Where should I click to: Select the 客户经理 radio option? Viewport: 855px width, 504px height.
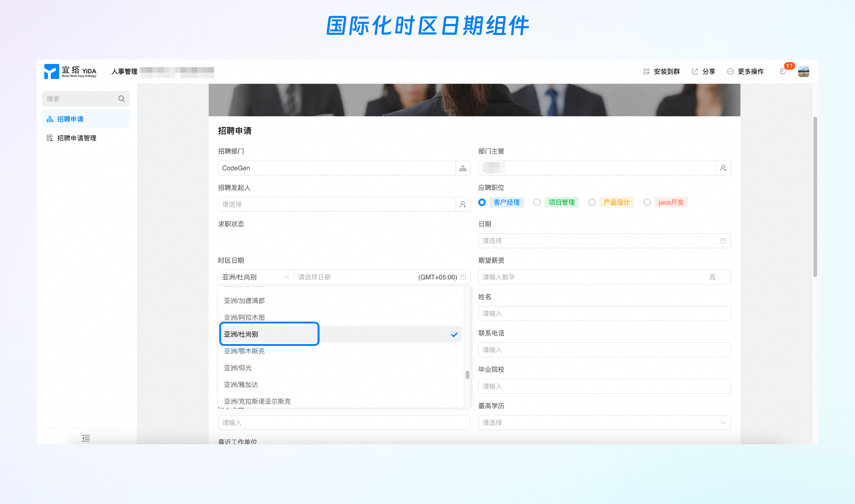point(482,202)
